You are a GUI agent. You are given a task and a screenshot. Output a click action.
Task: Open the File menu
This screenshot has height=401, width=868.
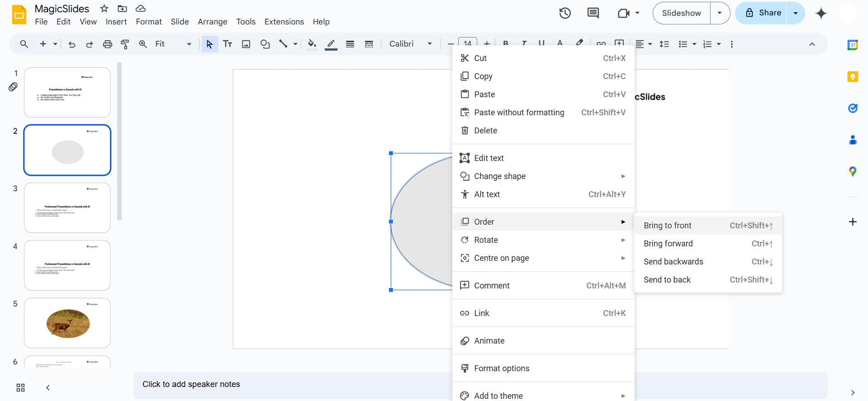[x=41, y=22]
